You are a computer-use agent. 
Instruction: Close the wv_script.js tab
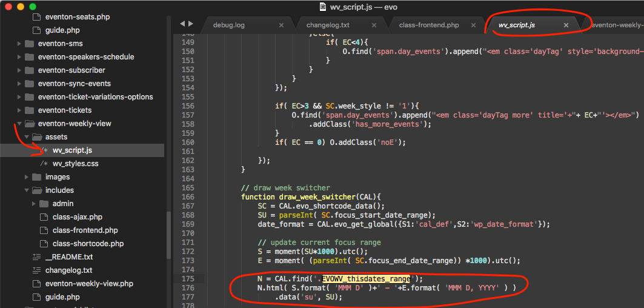pos(566,25)
